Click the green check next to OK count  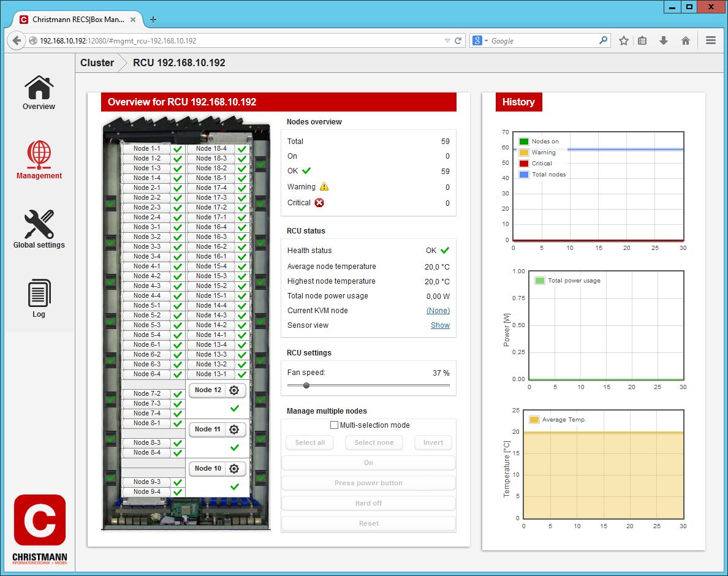tap(306, 171)
